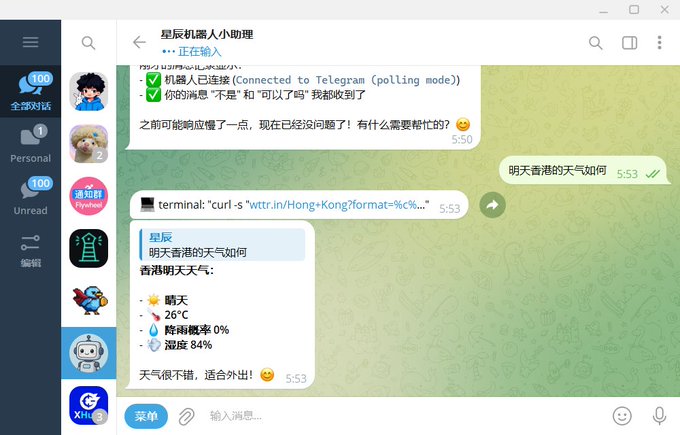Record voice message with microphone icon
Viewport: 680px width, 435px height.
point(659,416)
